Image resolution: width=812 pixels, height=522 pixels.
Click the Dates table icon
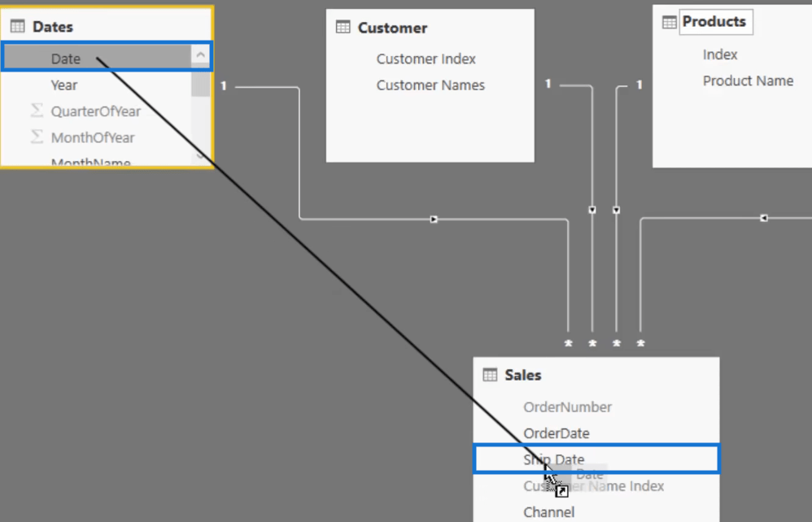tap(18, 26)
